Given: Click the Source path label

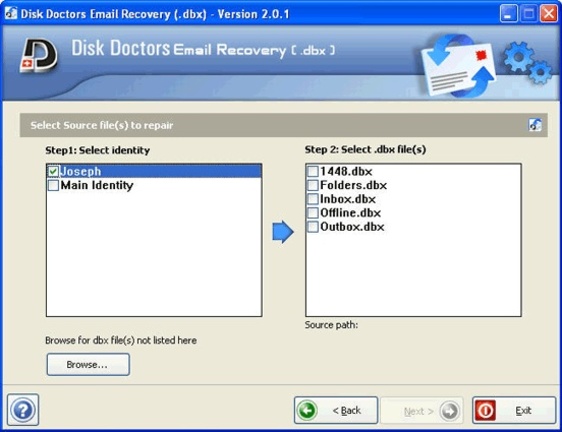Looking at the screenshot, I should tap(331, 325).
